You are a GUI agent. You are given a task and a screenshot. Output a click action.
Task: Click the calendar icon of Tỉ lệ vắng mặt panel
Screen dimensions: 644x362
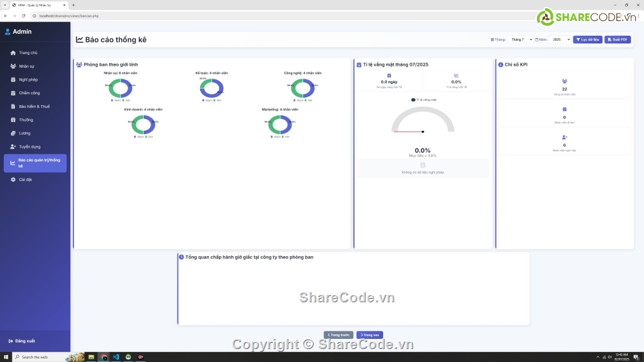coord(359,64)
